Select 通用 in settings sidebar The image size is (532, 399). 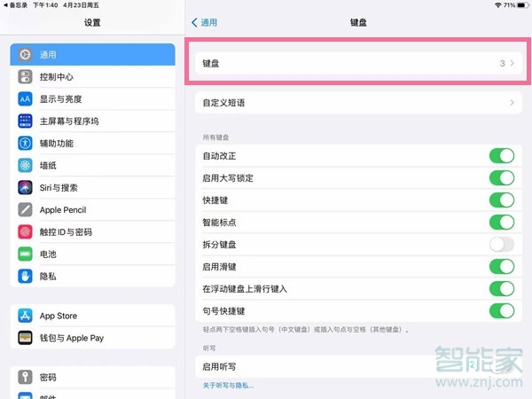[92, 54]
